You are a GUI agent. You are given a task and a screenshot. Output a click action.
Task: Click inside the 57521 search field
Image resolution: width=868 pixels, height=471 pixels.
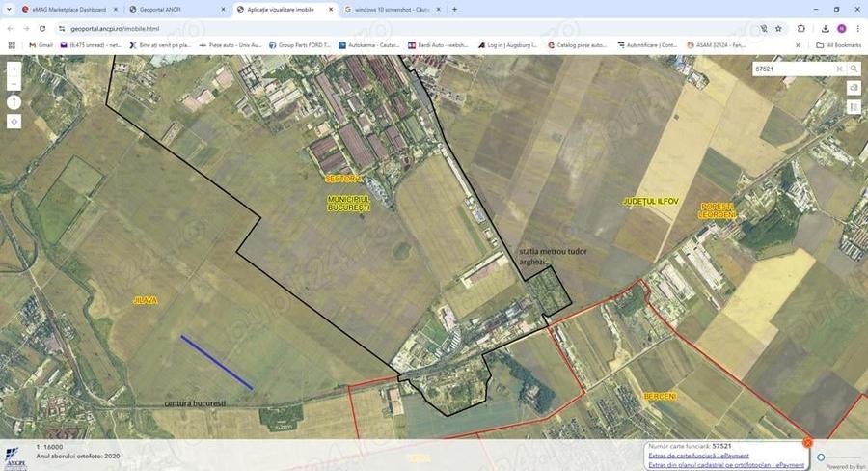click(794, 69)
